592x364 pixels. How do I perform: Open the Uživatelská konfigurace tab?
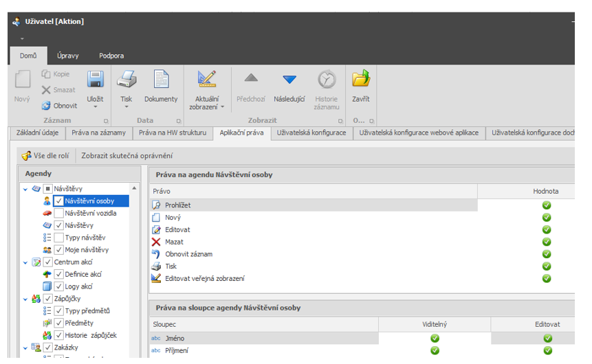click(x=311, y=133)
